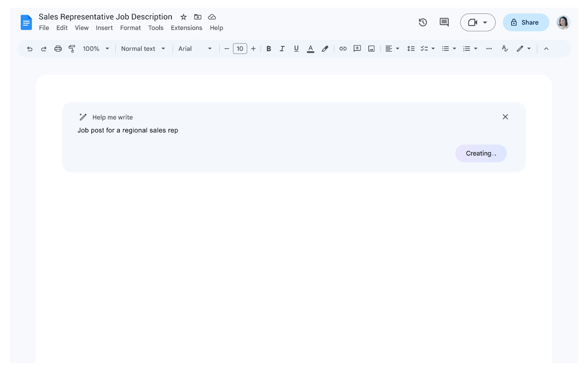The image size is (588, 370).
Task: Toggle bold formatting
Action: coord(268,49)
